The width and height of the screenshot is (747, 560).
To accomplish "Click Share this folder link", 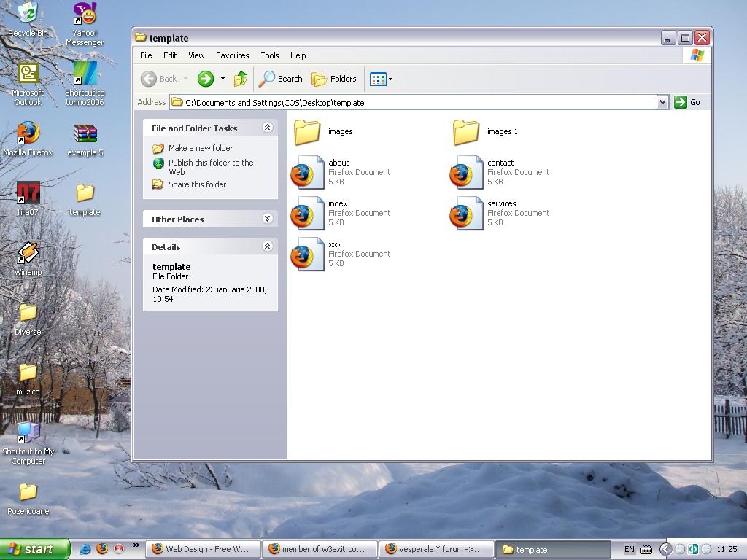I will pos(197,184).
